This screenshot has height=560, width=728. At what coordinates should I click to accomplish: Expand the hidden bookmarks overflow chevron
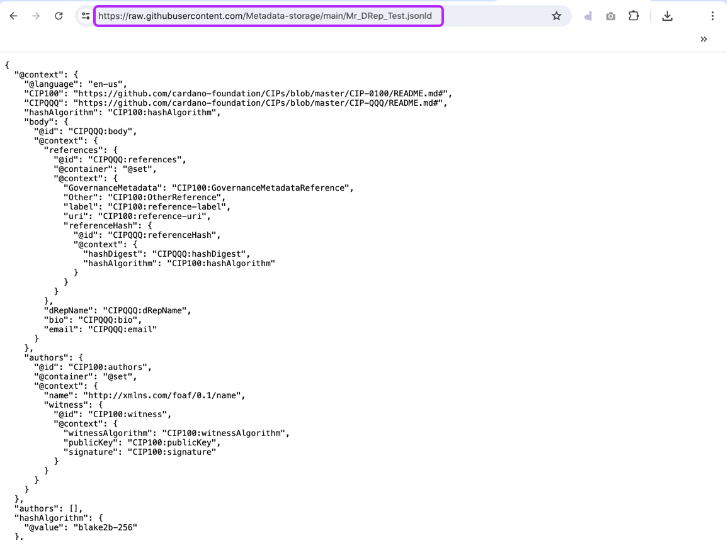coord(703,39)
